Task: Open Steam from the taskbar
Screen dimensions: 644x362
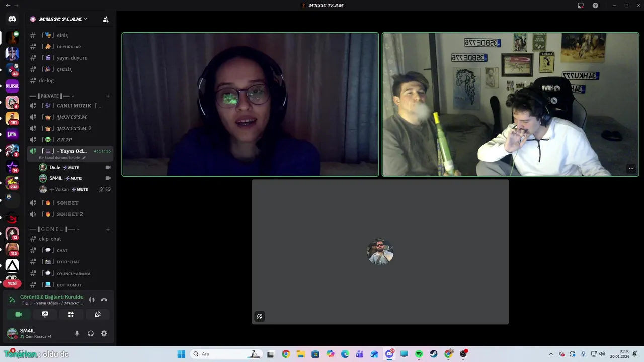Action: pyautogui.click(x=434, y=354)
